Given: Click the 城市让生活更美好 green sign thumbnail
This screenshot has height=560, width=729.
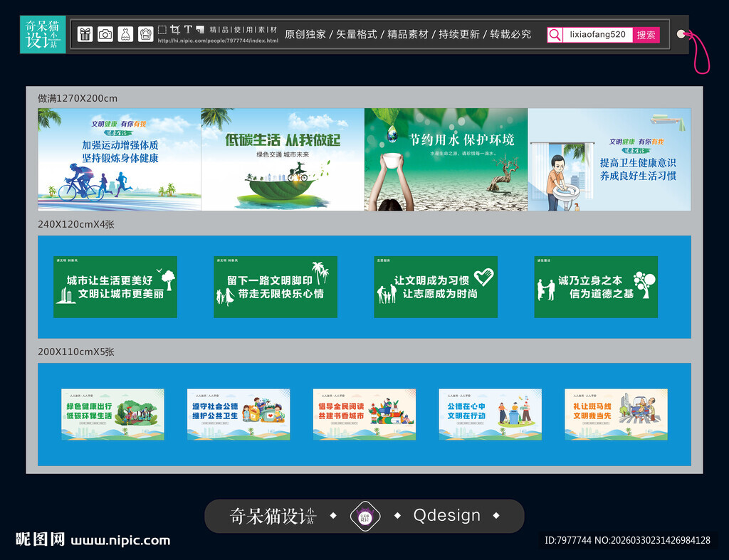Looking at the screenshot, I should pos(115,287).
